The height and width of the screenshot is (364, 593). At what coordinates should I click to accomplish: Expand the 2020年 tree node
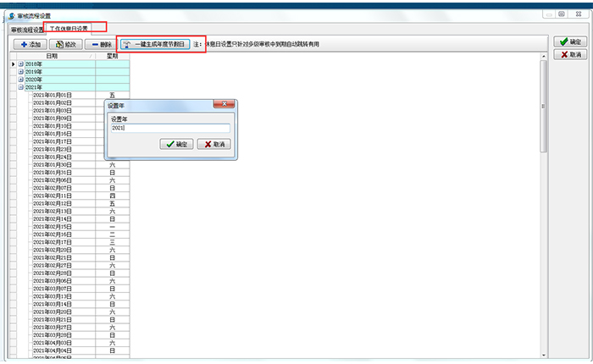pos(21,80)
